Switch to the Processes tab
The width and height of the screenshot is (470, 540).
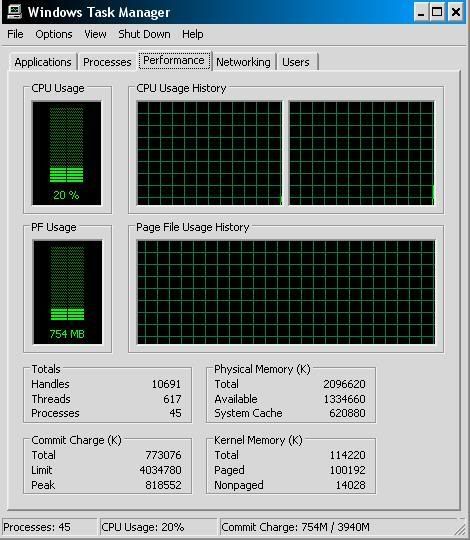tap(107, 62)
